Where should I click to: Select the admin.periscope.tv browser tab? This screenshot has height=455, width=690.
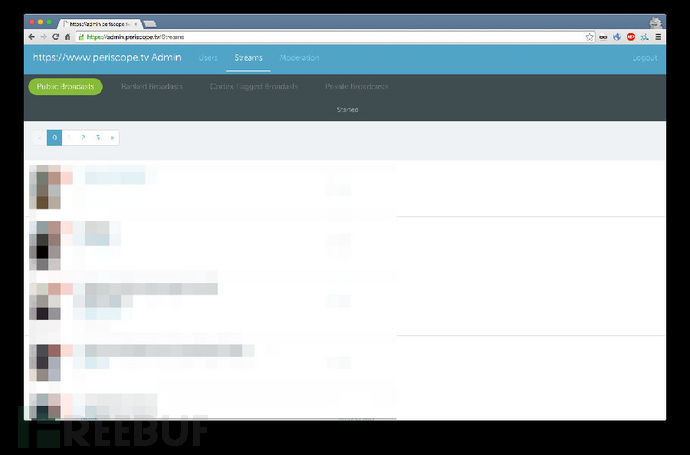[x=100, y=24]
